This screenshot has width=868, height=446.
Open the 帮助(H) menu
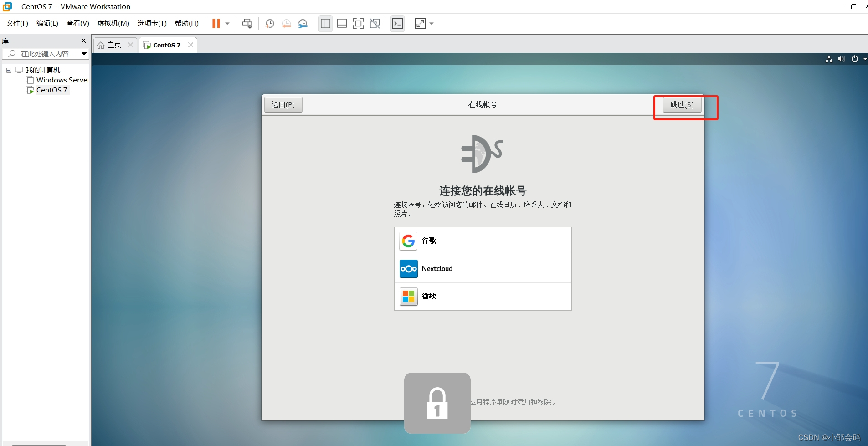(x=187, y=23)
